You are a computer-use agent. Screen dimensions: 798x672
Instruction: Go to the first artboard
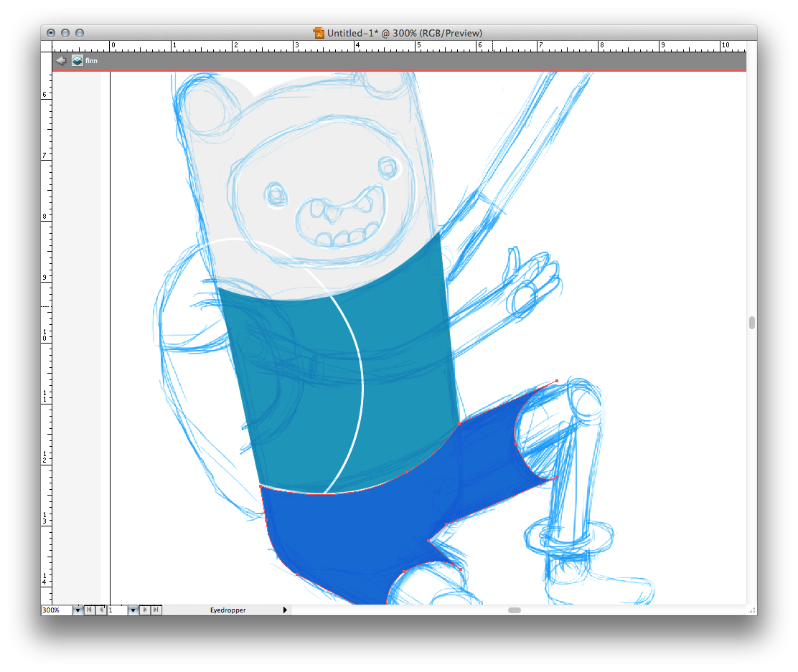click(89, 610)
